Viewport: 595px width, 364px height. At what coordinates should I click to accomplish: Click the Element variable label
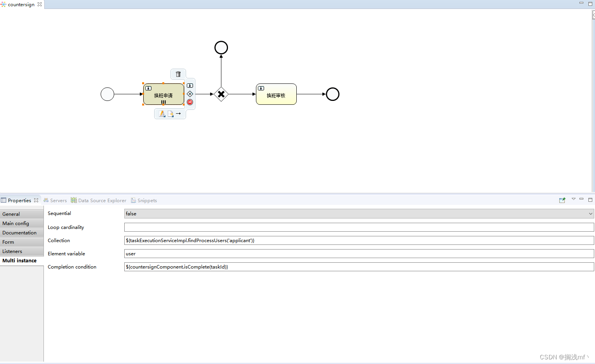[66, 253]
